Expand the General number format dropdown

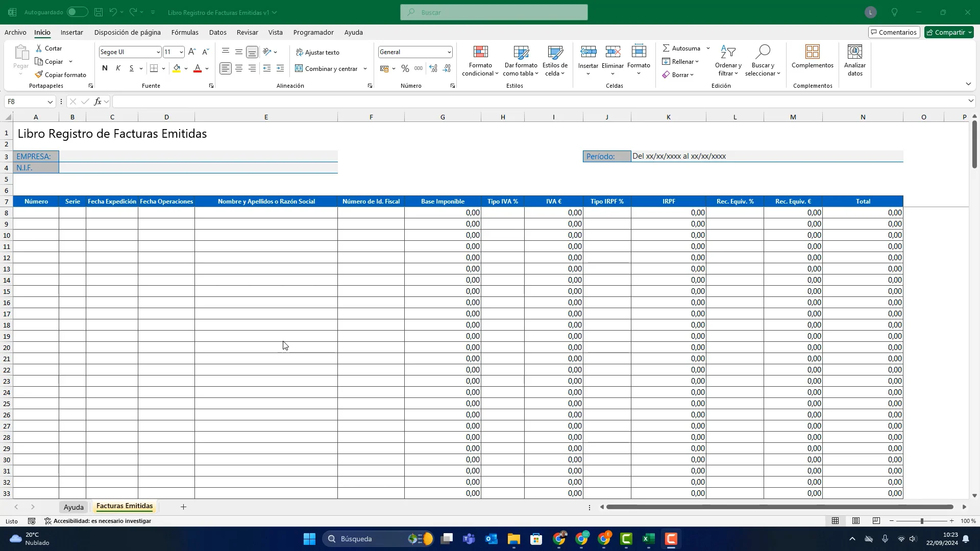click(x=449, y=52)
